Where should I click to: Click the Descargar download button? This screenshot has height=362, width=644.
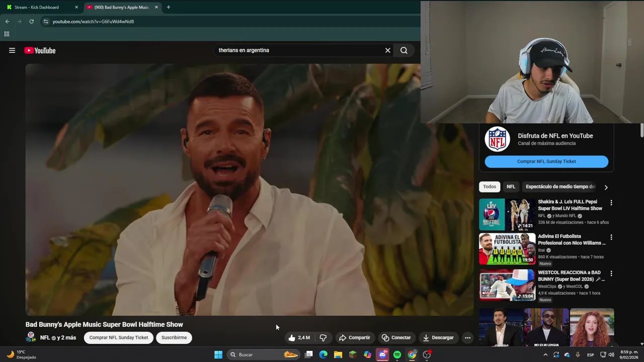438,337
